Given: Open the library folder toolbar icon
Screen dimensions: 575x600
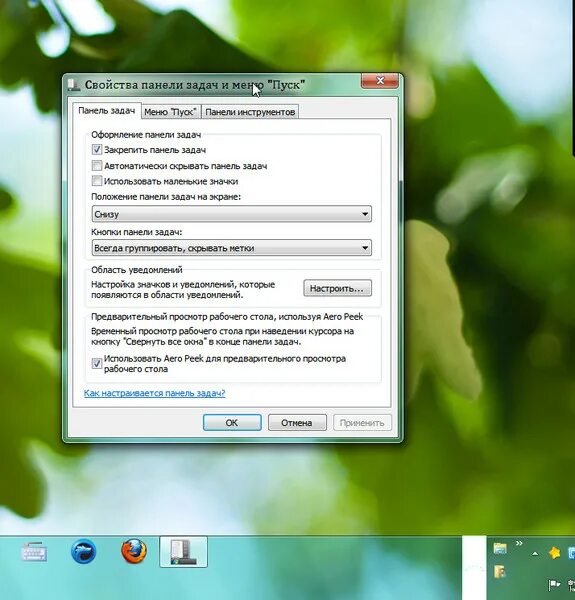Looking at the screenshot, I should 500,548.
